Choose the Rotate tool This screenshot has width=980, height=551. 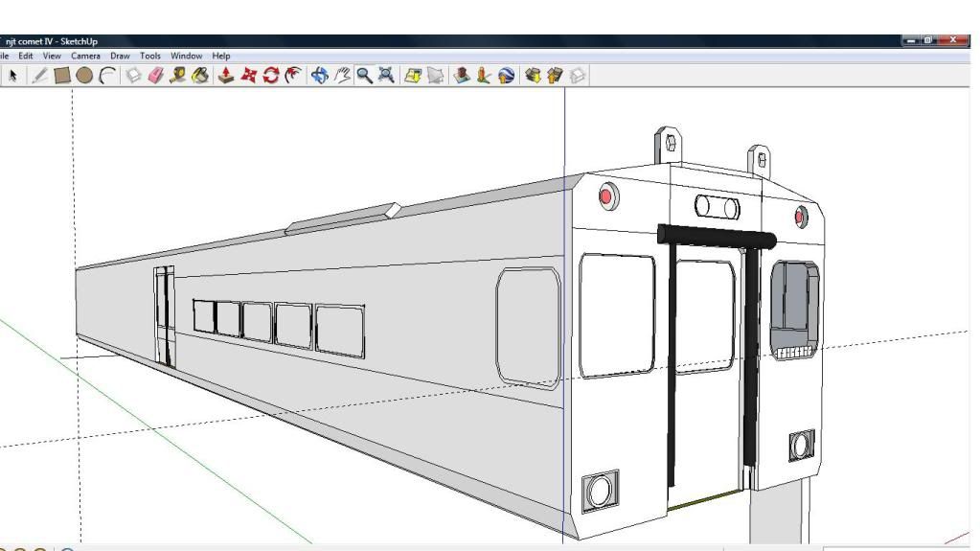[x=271, y=75]
